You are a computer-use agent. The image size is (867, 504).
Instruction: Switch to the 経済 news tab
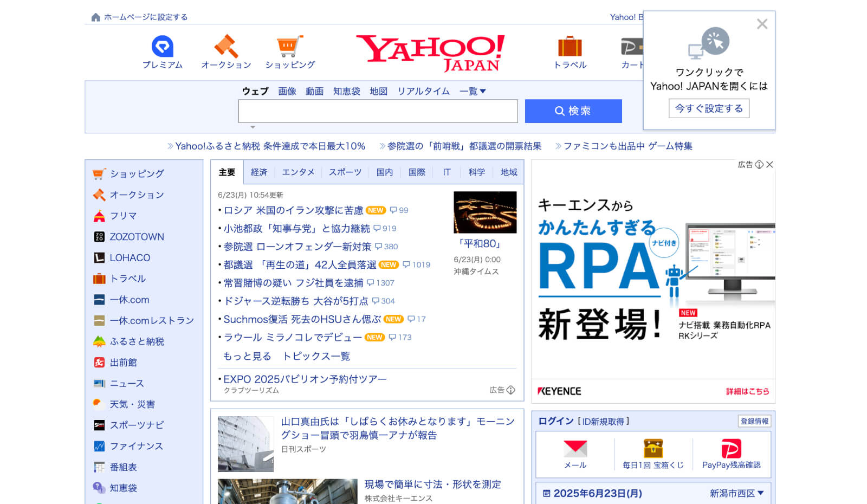point(259,172)
